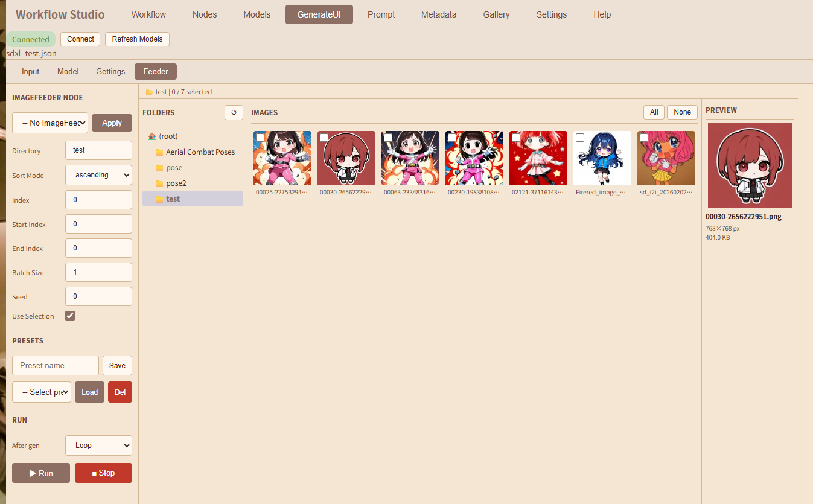This screenshot has width=813, height=504.
Task: Click the Batch Size input field
Action: pos(98,272)
